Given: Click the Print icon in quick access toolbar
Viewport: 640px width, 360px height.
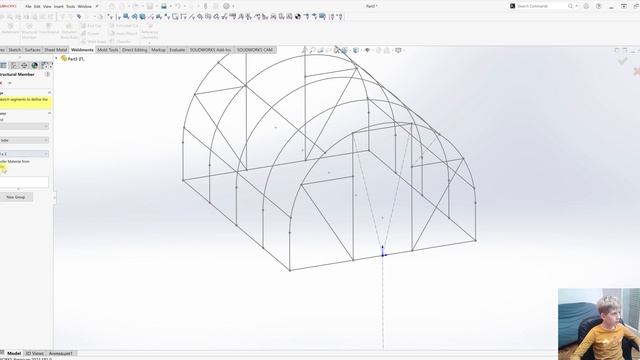Looking at the screenshot, I should click(164, 6).
